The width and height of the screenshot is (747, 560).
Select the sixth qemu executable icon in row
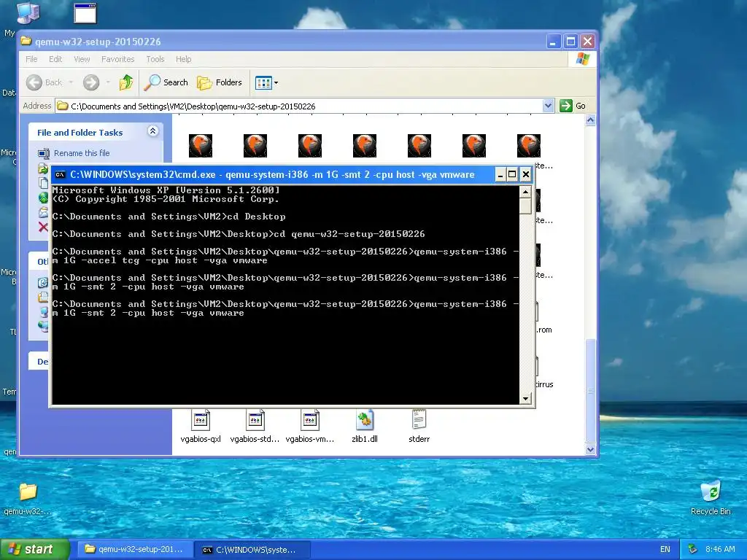point(474,146)
